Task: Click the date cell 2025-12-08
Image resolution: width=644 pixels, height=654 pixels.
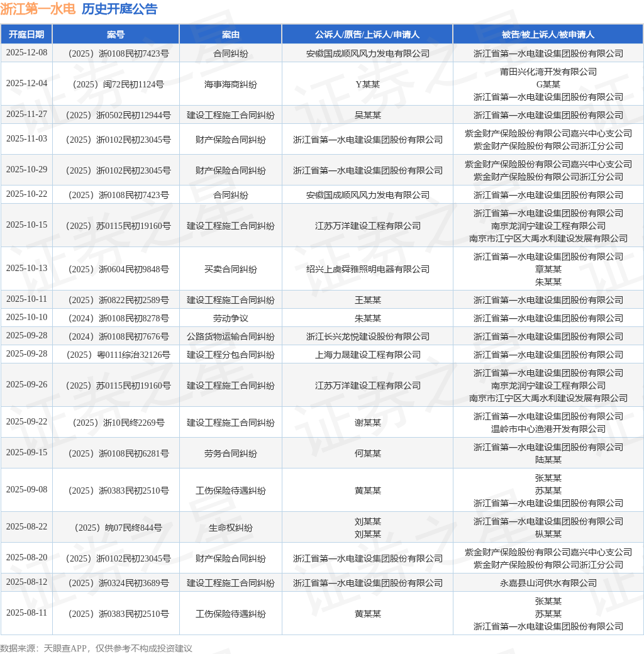Action: pos(26,53)
